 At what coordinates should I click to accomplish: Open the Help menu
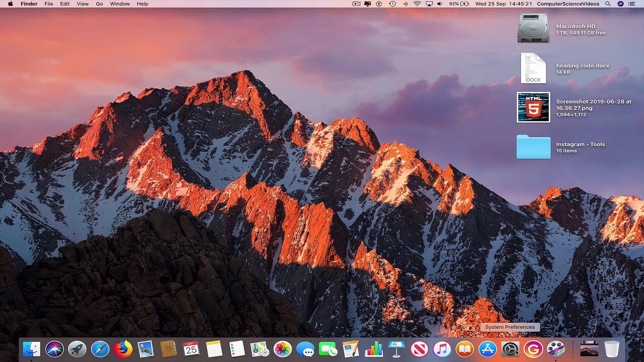[142, 4]
